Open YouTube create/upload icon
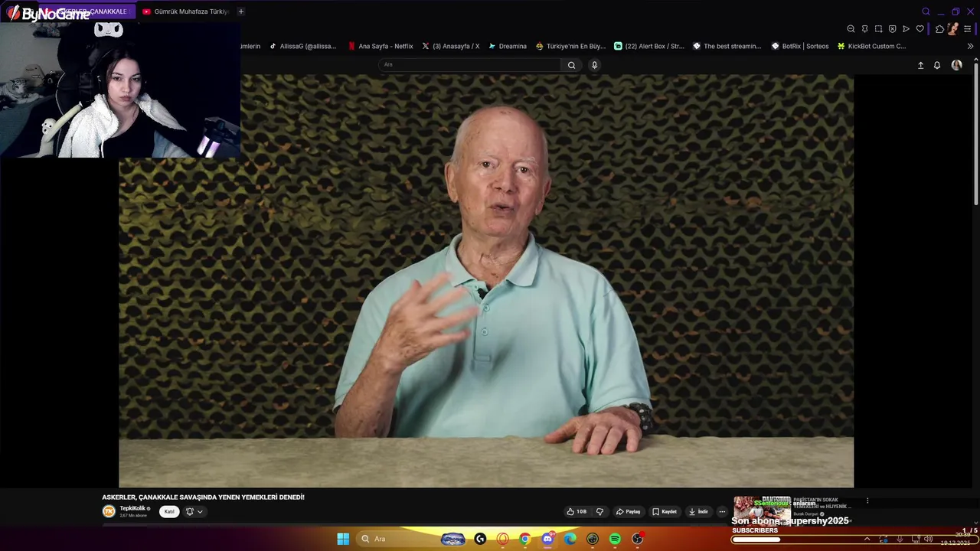The width and height of the screenshot is (980, 551). (920, 65)
